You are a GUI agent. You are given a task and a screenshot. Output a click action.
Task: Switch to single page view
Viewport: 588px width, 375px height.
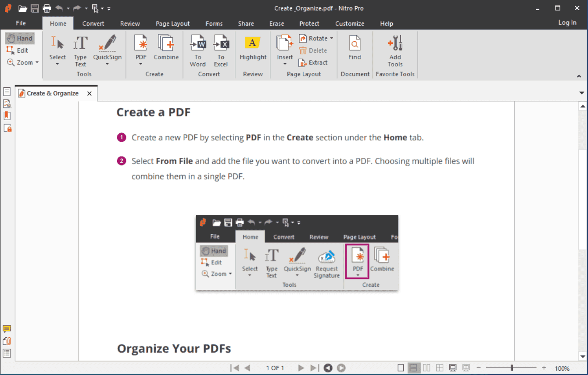[401, 368]
